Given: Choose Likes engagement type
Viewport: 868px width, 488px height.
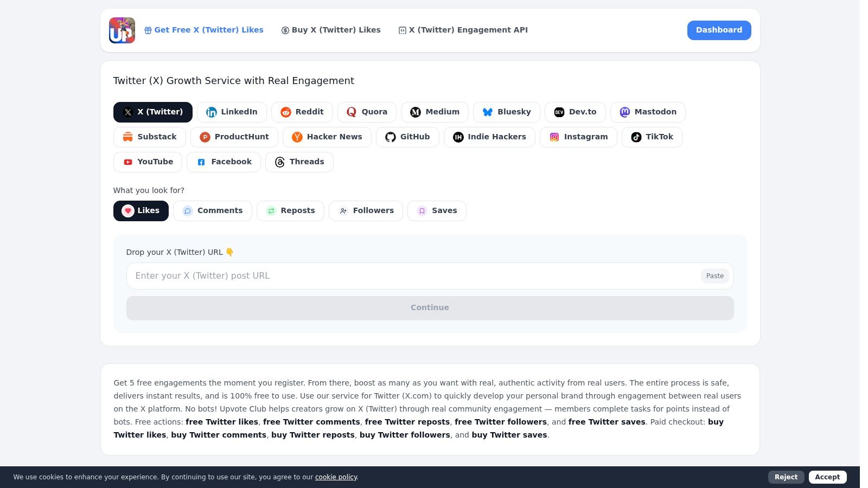Looking at the screenshot, I should [141, 211].
